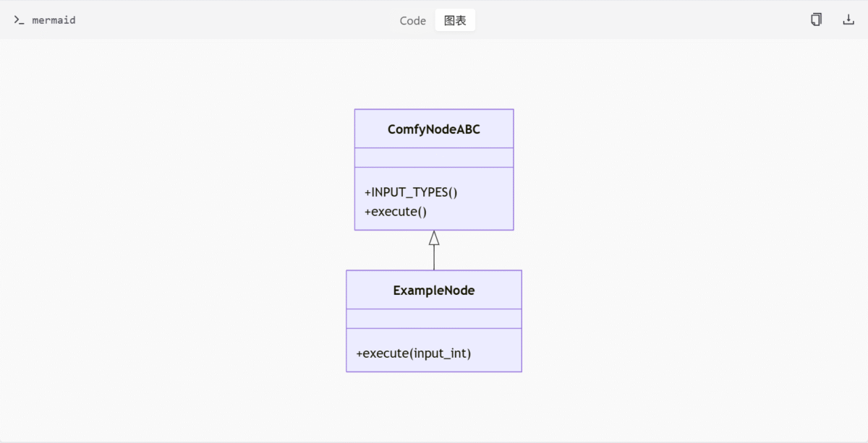Click the +INPUT_TYPES() method text
This screenshot has width=868, height=443.
(412, 192)
